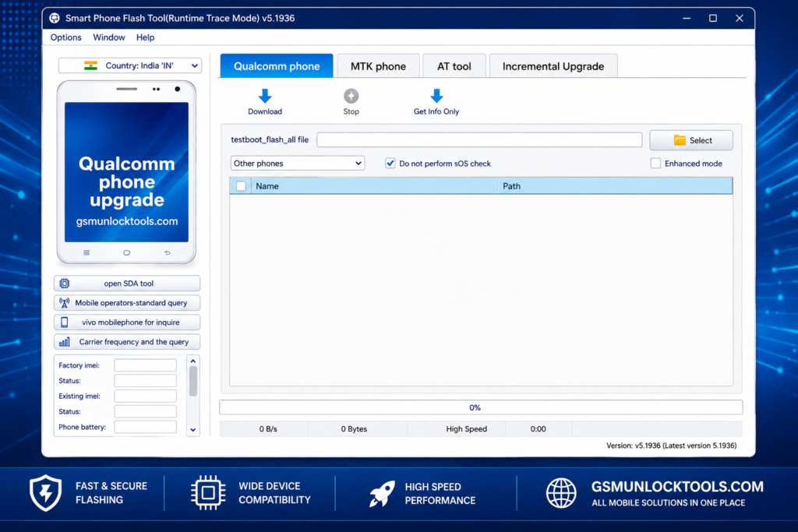Image resolution: width=798 pixels, height=532 pixels.
Task: Click the Select file button
Action: pos(691,140)
